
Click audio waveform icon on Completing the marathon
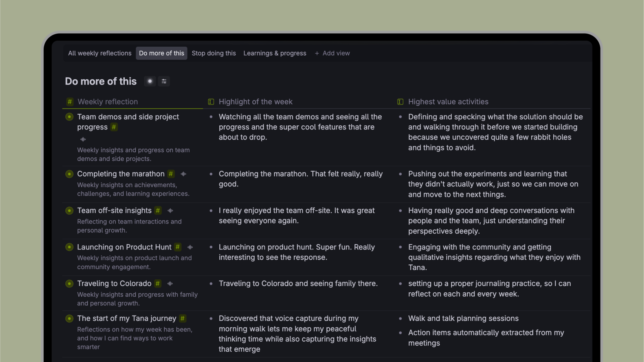(x=183, y=174)
